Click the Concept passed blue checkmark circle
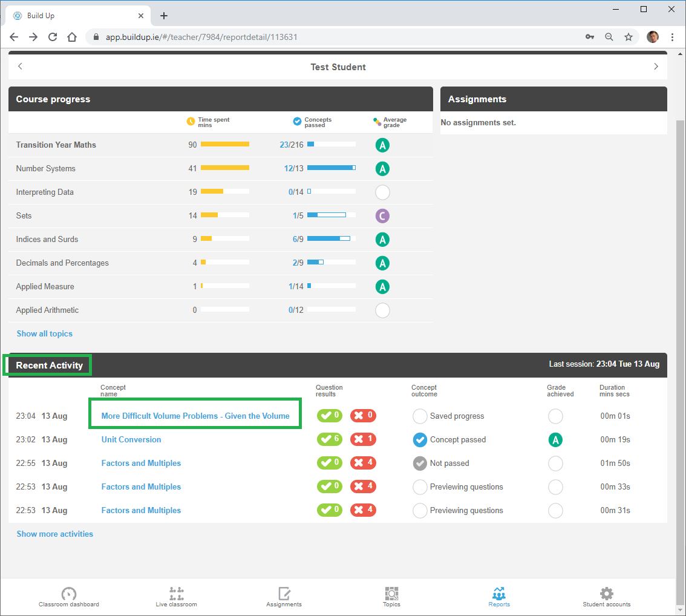686x616 pixels. point(420,440)
